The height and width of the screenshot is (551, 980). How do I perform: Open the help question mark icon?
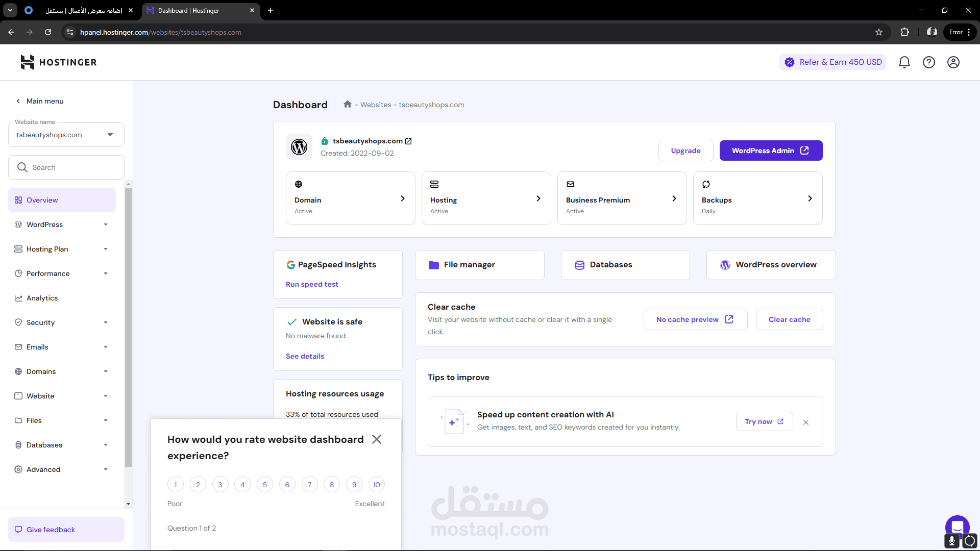928,62
